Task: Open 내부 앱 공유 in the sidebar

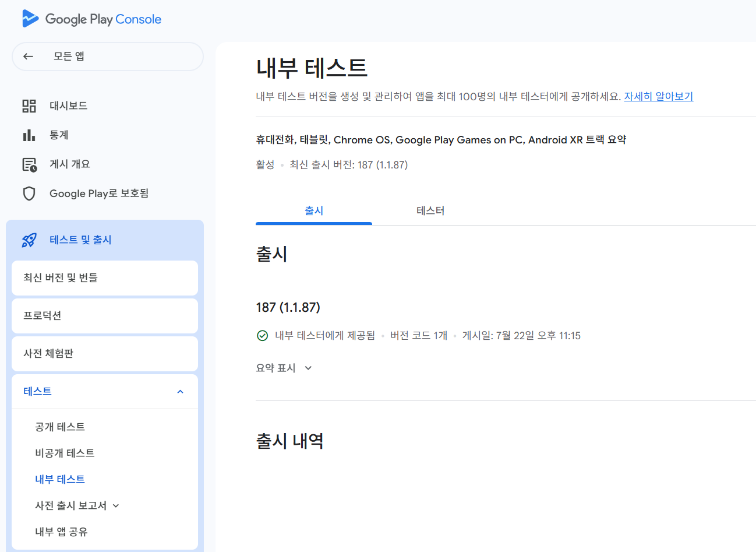Action: 61,532
